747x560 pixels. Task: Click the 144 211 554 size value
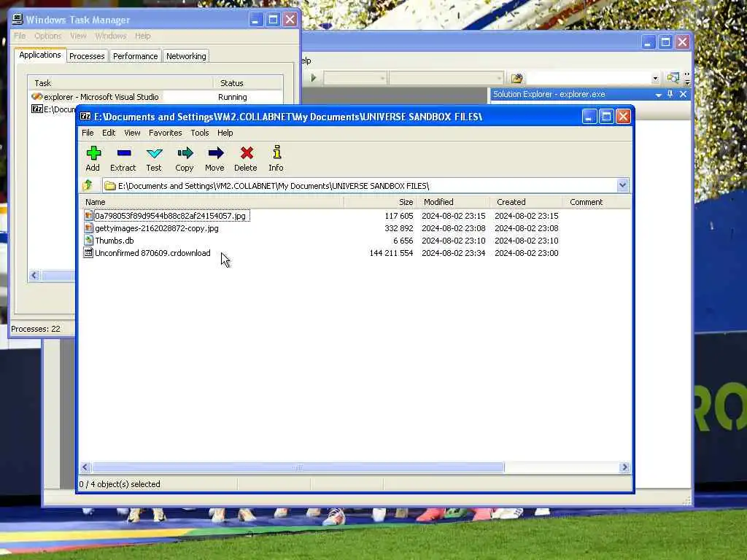click(391, 253)
